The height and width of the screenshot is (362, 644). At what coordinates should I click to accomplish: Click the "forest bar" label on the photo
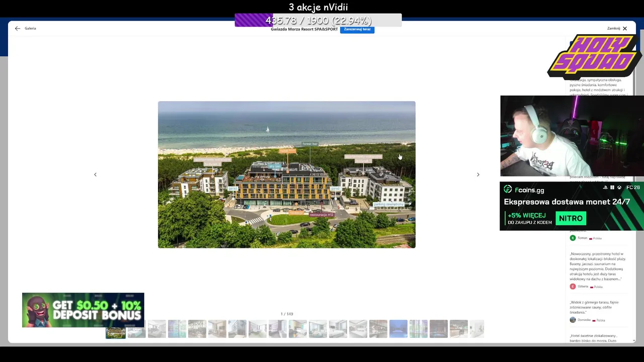click(x=310, y=144)
